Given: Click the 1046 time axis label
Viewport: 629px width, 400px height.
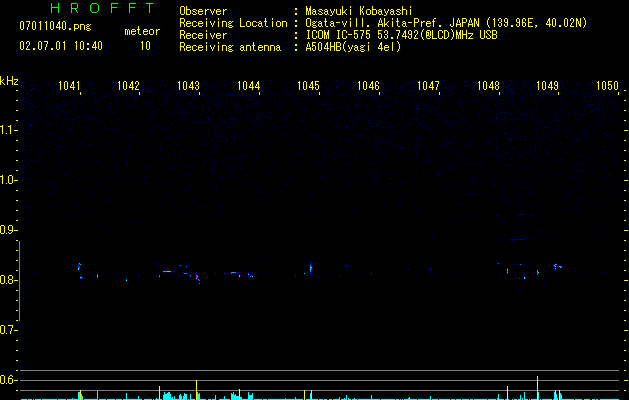Looking at the screenshot, I should [368, 86].
